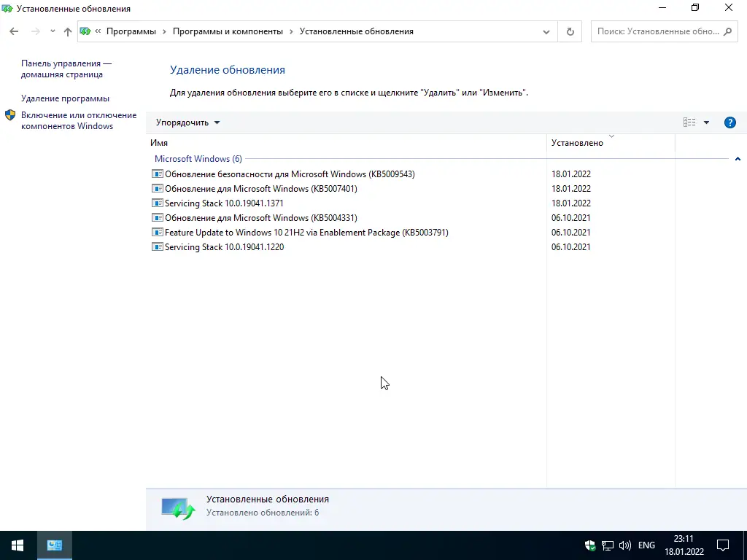Select update KB5007401
The height and width of the screenshot is (560, 747).
[261, 189]
